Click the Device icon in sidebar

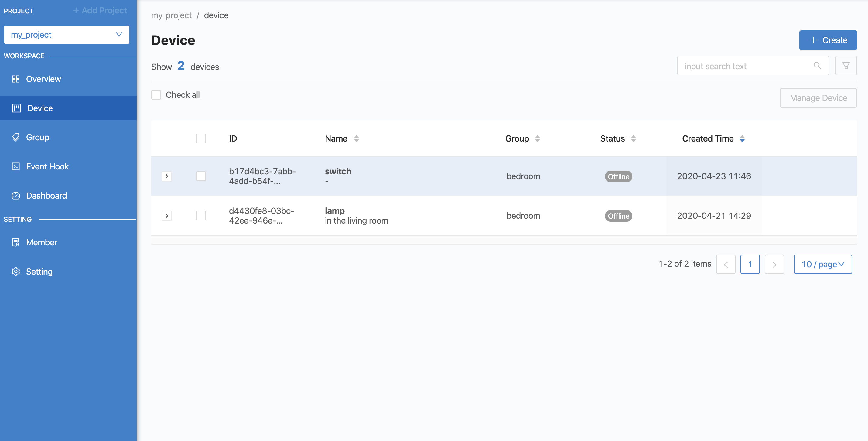pos(16,108)
